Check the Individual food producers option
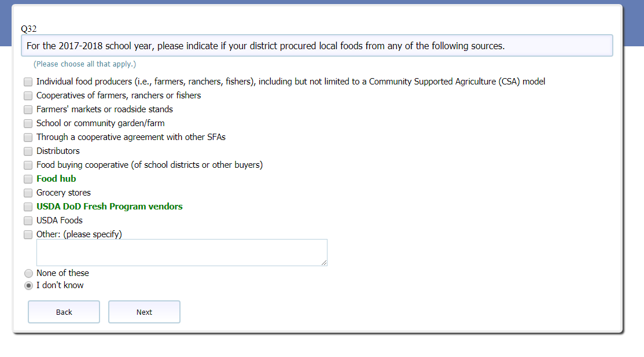The height and width of the screenshot is (357, 644). tap(28, 82)
